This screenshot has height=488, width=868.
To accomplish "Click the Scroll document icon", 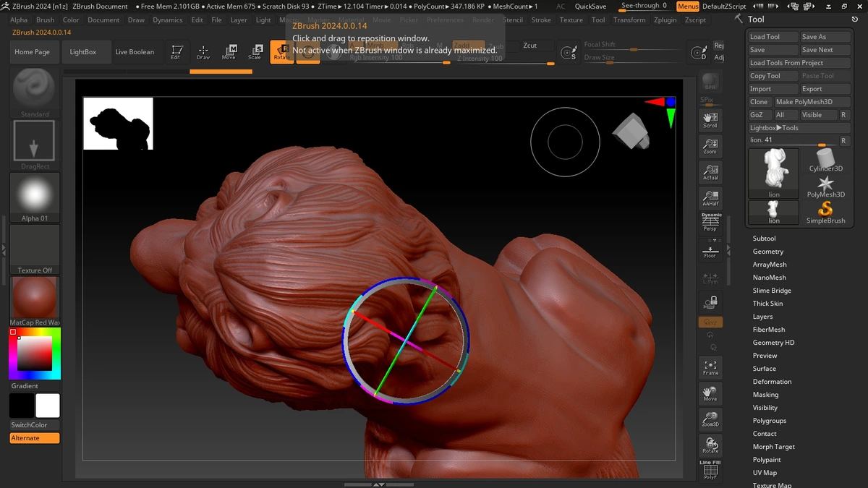I will (710, 120).
